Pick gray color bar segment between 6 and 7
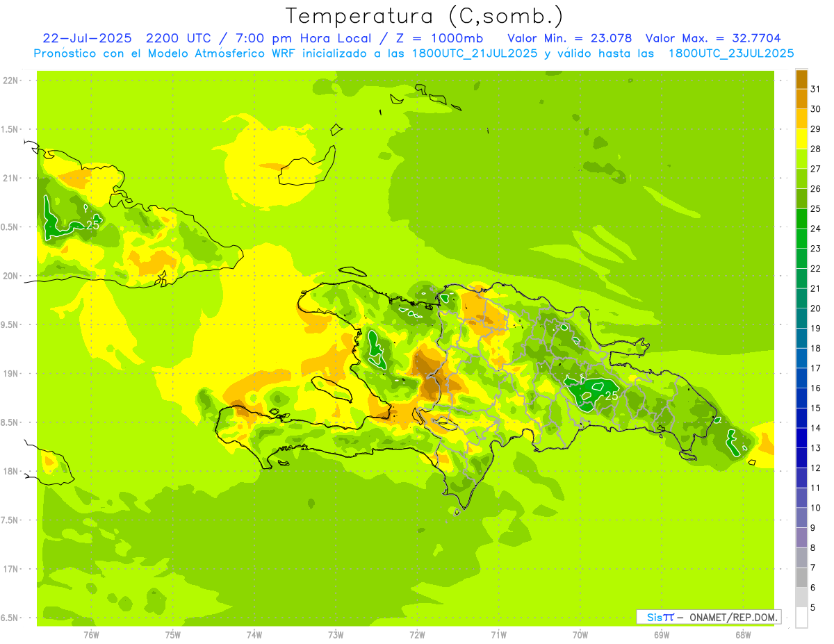This screenshot has height=644, width=834. (801, 577)
